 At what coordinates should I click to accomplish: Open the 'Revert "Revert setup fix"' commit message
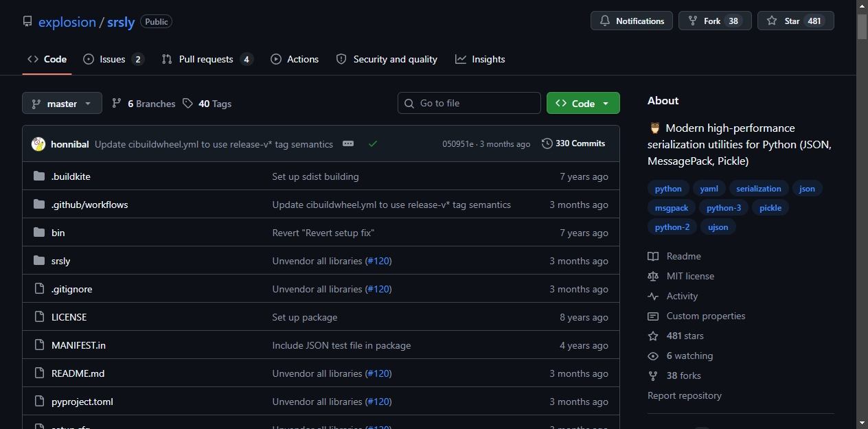coord(323,233)
